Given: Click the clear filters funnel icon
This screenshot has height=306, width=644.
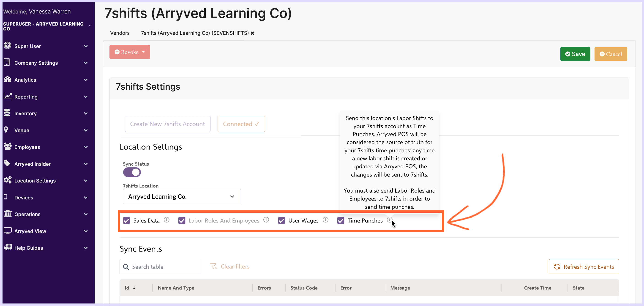Looking at the screenshot, I should [x=213, y=266].
